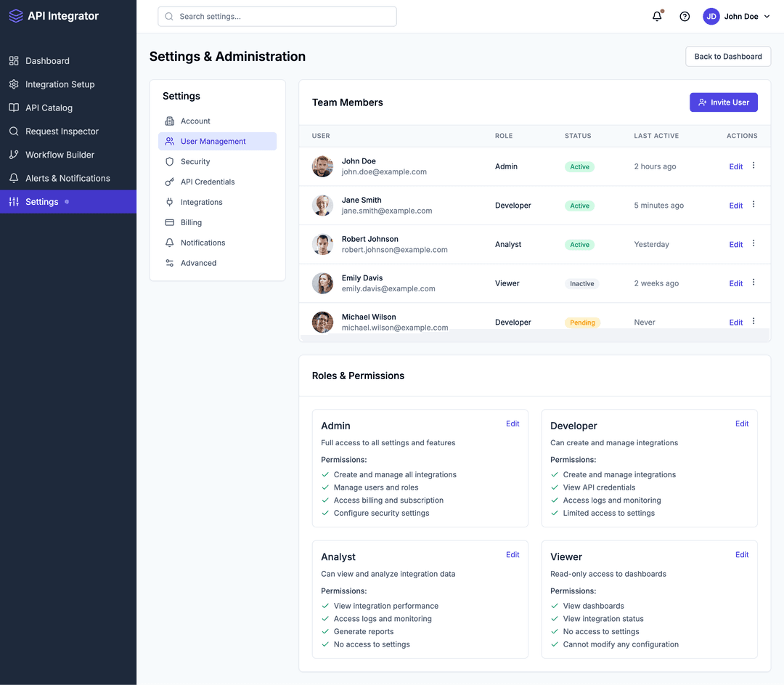This screenshot has height=685, width=784.
Task: Click Emily Davis's Inactive status badge
Action: click(x=581, y=283)
